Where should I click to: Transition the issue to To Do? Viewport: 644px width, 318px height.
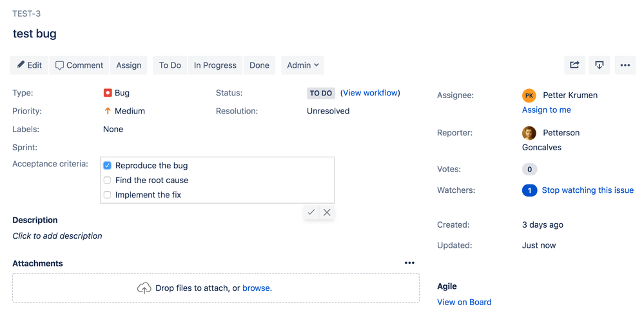[x=170, y=65]
